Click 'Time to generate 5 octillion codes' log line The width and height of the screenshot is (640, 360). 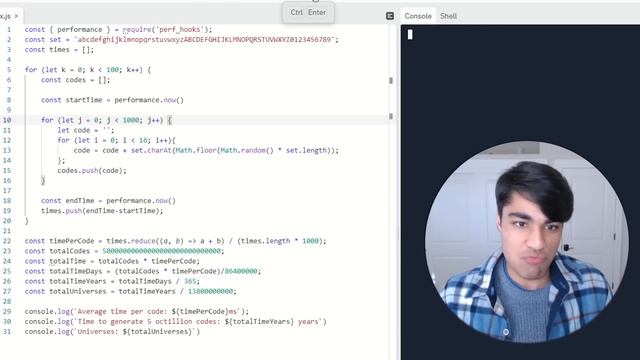(x=176, y=322)
